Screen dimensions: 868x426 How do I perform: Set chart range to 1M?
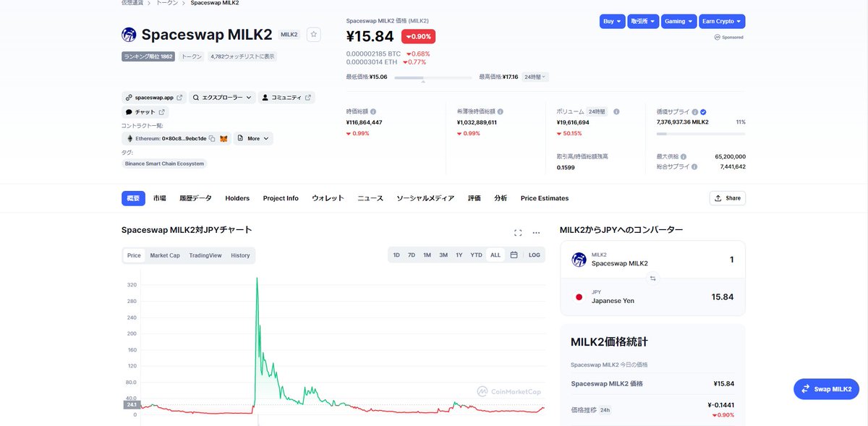coord(427,255)
